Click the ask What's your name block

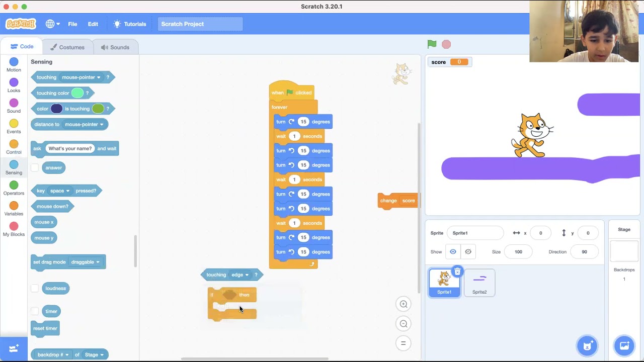pyautogui.click(x=74, y=148)
